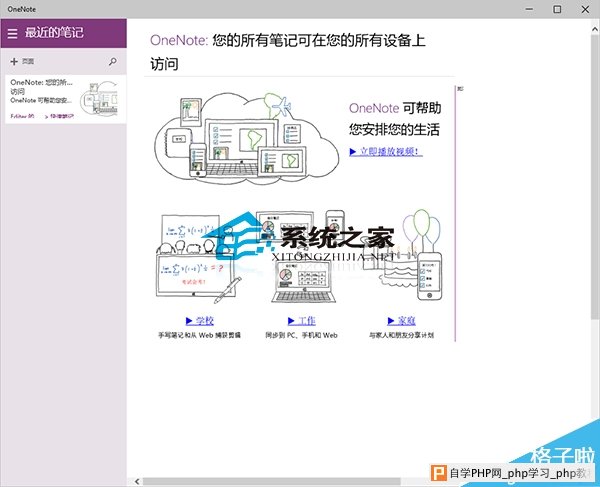Click the horizontal scrollbar thumb
The width and height of the screenshot is (600, 487).
coord(271,481)
